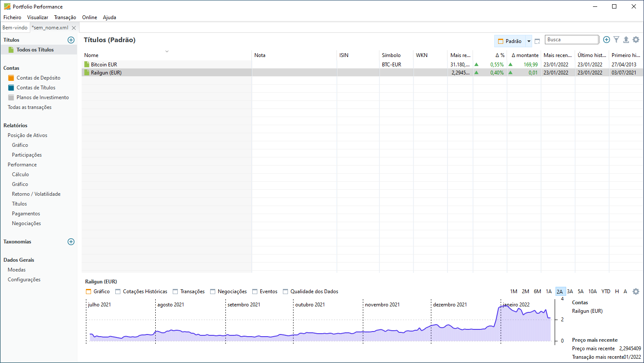Open Configurações in sidebar

[x=24, y=280]
